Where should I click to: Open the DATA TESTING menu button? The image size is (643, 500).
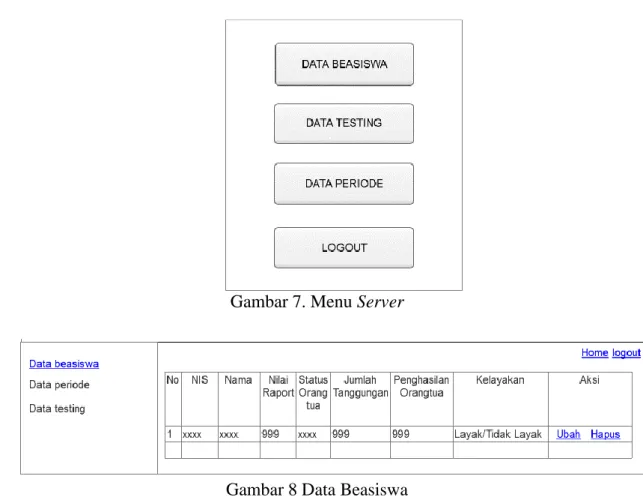tap(344, 123)
